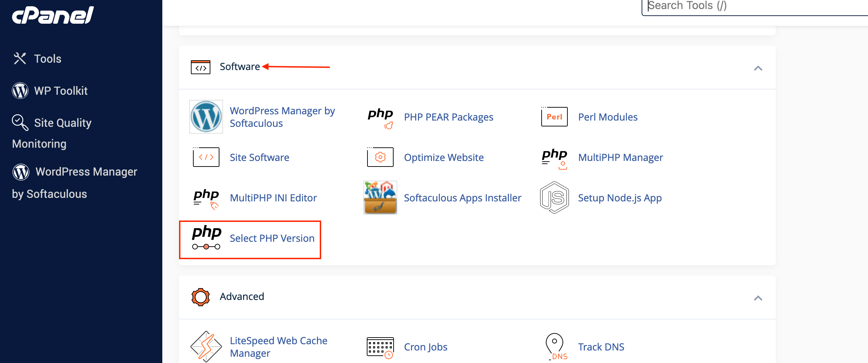Click the PHP PEAR Packages icon
Viewport: 868px width, 363px height.
pos(380,118)
